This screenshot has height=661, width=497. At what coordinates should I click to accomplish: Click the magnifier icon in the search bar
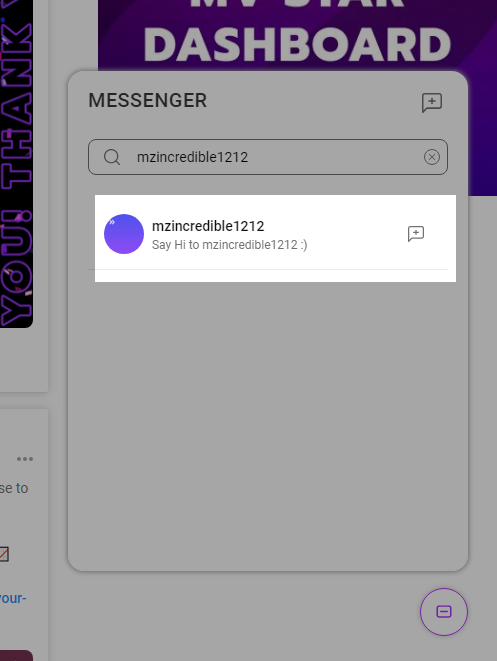pyautogui.click(x=112, y=157)
